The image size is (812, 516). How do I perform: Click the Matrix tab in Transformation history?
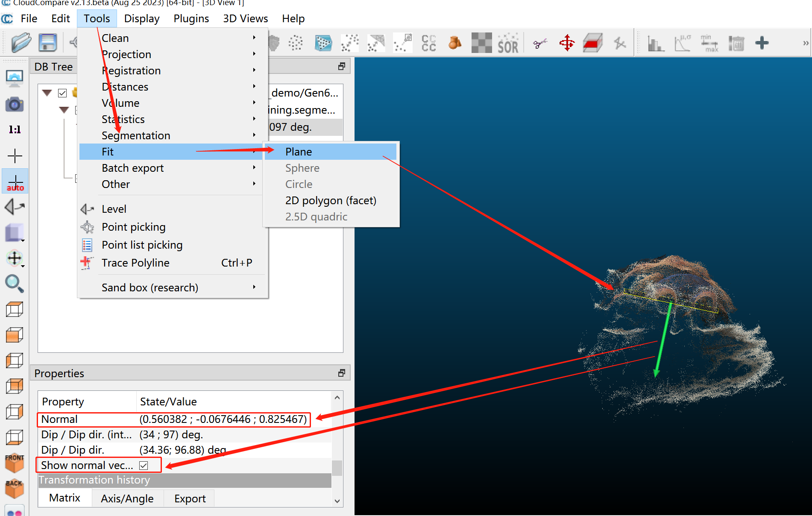[65, 498]
